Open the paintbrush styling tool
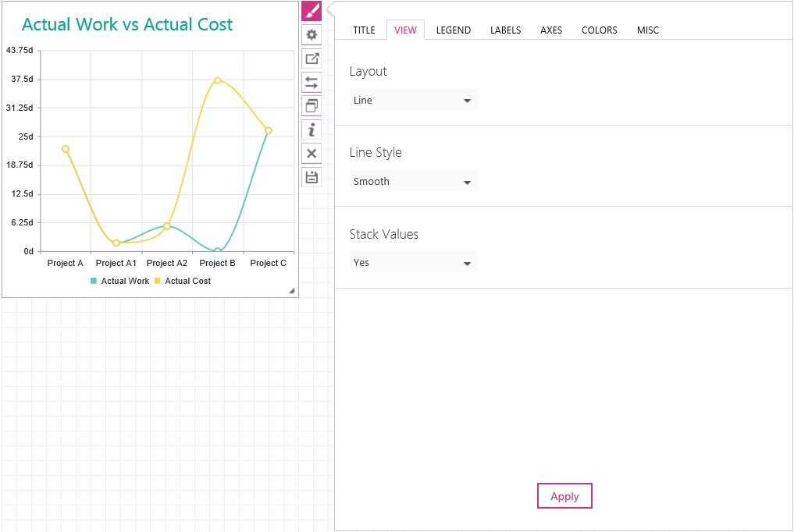Viewport: 794px width, 532px height. (312, 11)
